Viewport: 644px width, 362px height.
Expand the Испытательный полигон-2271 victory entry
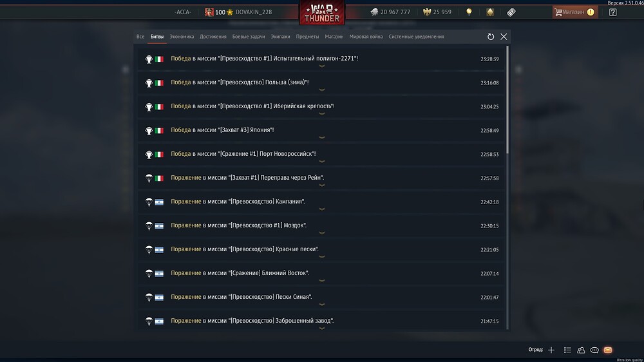point(322,66)
